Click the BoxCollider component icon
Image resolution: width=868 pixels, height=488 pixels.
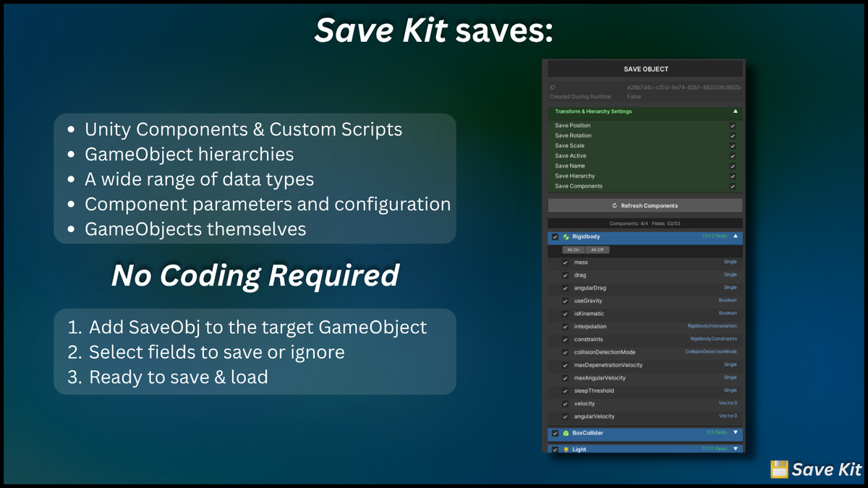pos(566,433)
